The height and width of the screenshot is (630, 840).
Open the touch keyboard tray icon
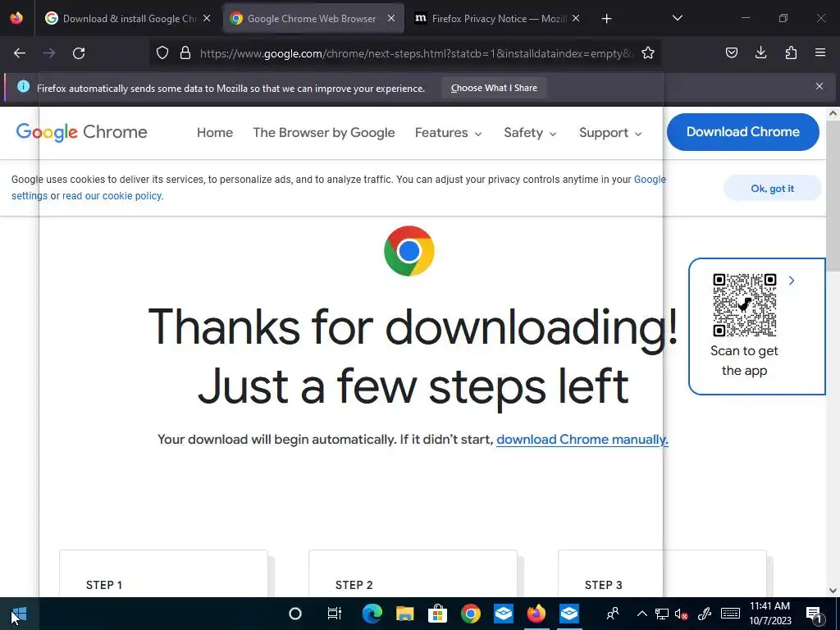tap(730, 614)
